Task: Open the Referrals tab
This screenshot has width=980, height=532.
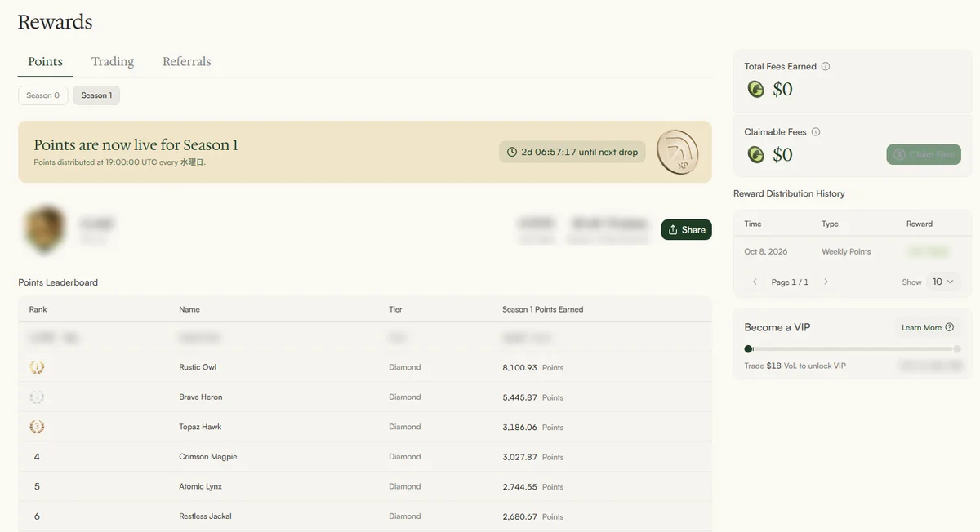Action: click(187, 61)
